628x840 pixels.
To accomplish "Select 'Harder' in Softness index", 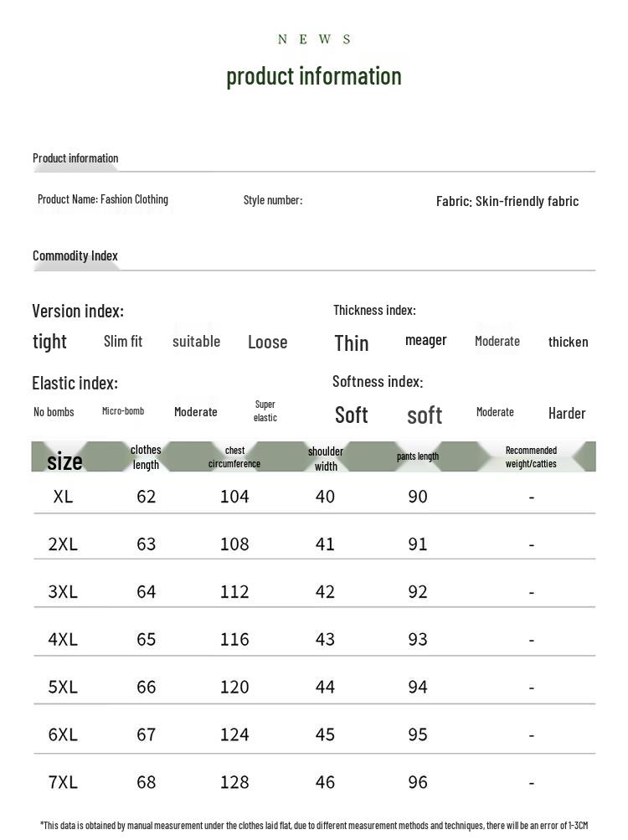I will coord(567,413).
